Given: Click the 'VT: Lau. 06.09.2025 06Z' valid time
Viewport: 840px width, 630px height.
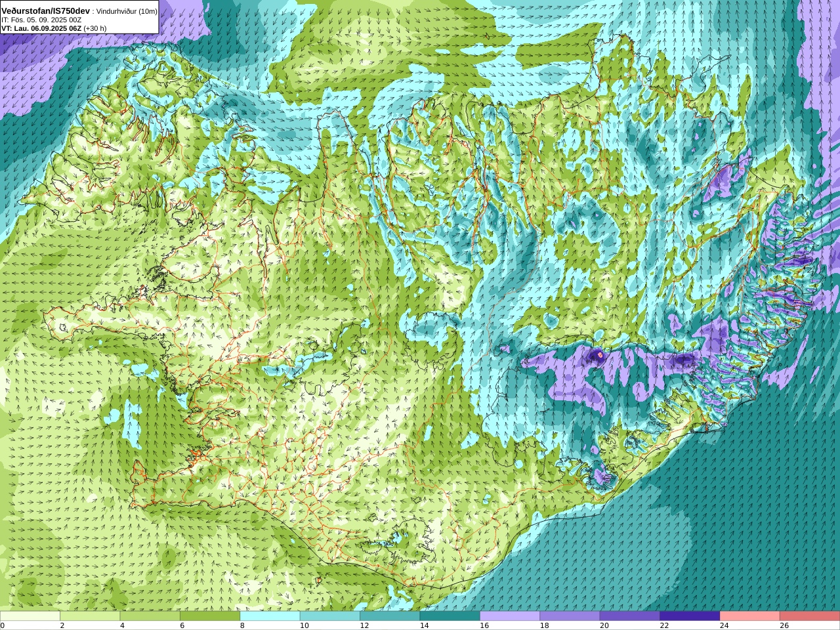Looking at the screenshot, I should pos(41,28).
